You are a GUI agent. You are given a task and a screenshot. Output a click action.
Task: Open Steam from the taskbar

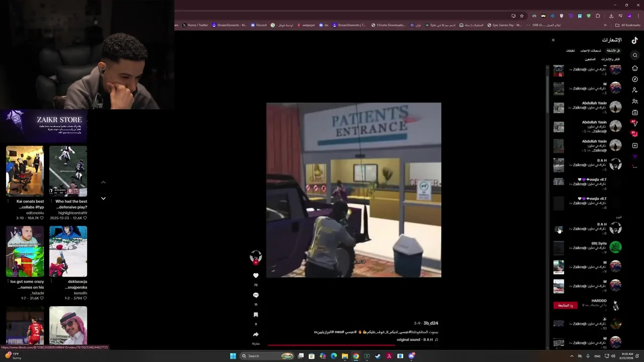click(x=378, y=356)
